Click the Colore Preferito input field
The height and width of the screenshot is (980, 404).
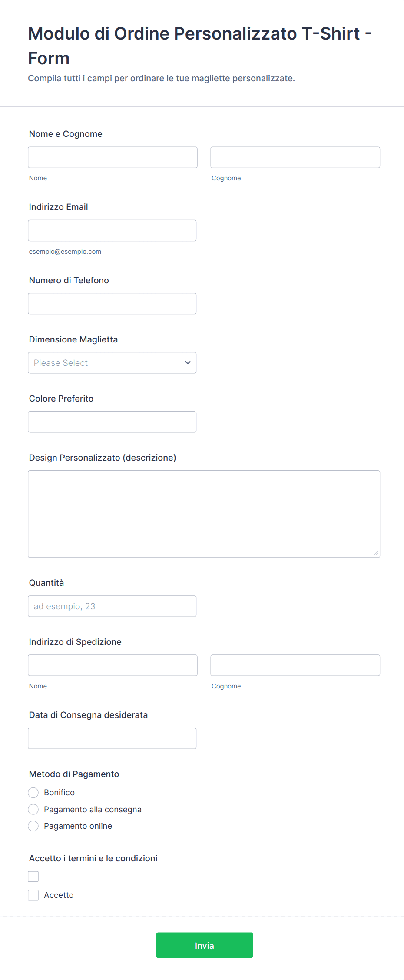pos(112,422)
